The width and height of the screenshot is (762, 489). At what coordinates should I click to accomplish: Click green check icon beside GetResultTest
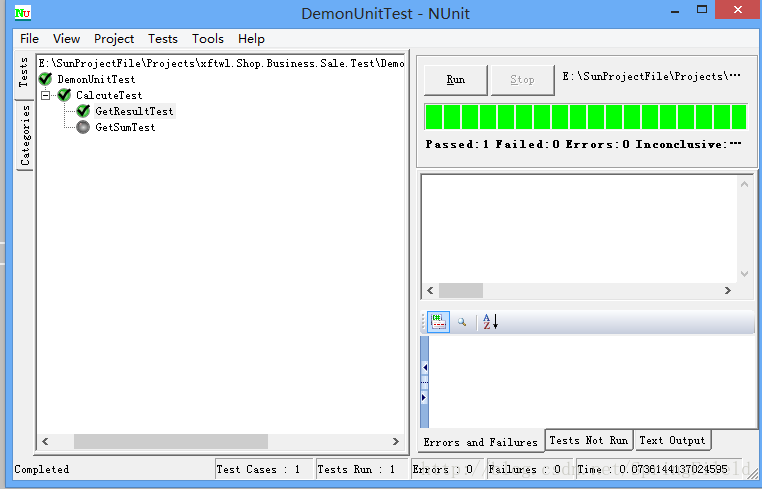point(83,111)
